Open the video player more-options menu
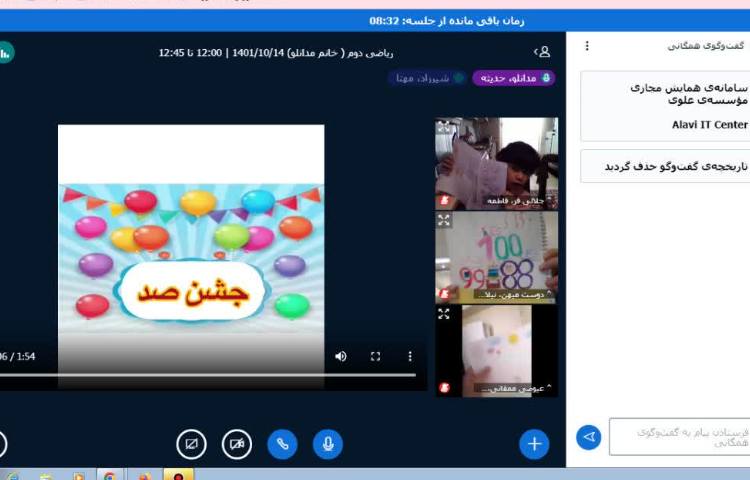Screen dimensions: 750x480 [x=410, y=356]
